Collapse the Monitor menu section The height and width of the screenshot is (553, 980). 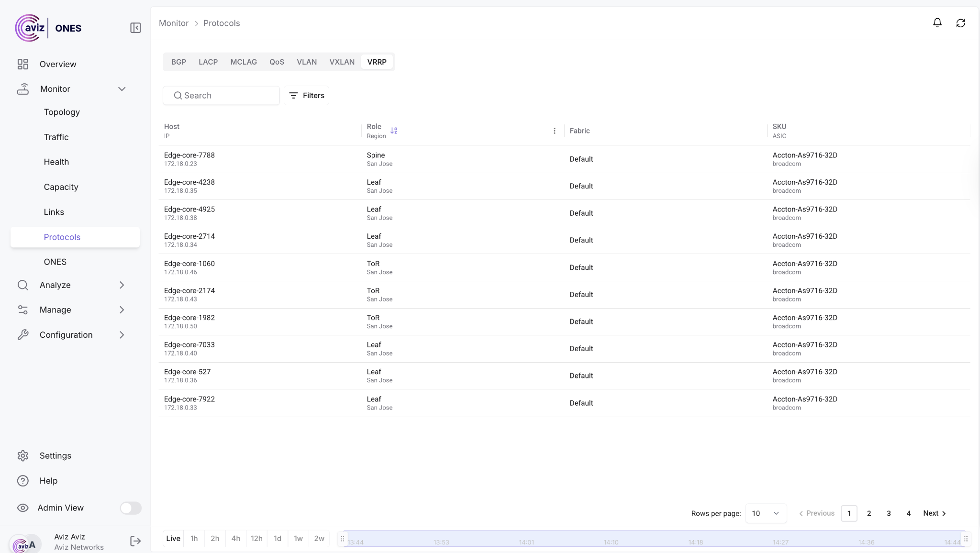122,89
